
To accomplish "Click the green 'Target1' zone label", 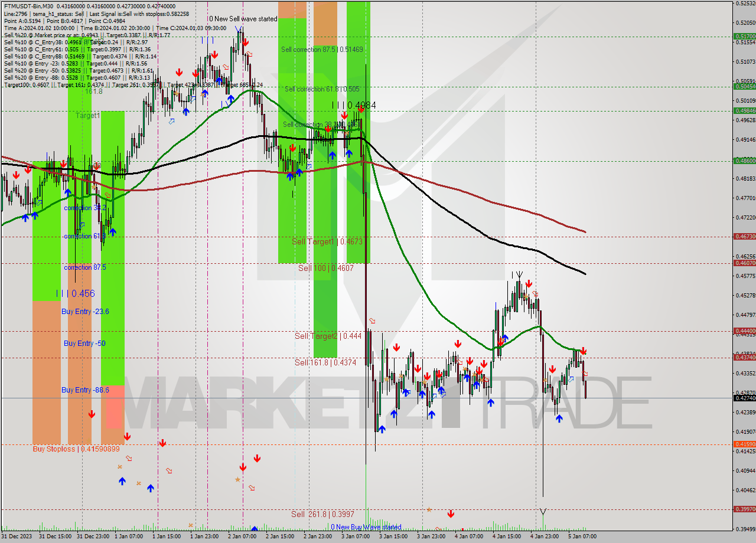I will 88,116.
